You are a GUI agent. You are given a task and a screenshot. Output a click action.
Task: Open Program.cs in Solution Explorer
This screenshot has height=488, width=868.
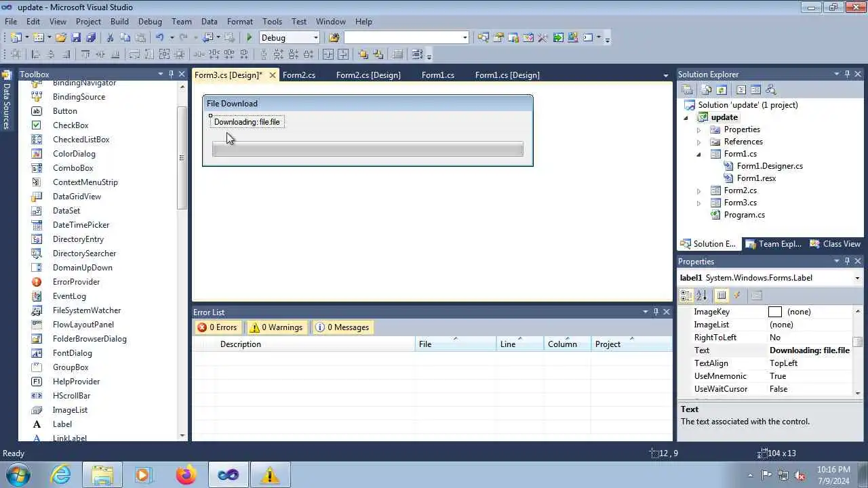[744, 215]
